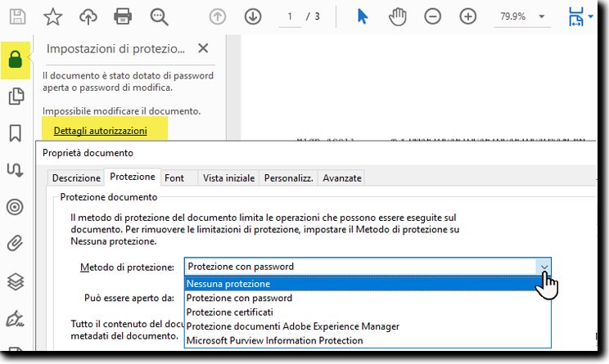Click the 'Protezione documento' group label

coord(108,197)
